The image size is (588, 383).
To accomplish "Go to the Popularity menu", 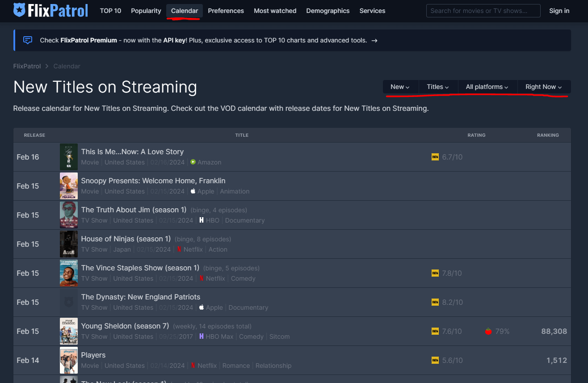I will pyautogui.click(x=146, y=11).
